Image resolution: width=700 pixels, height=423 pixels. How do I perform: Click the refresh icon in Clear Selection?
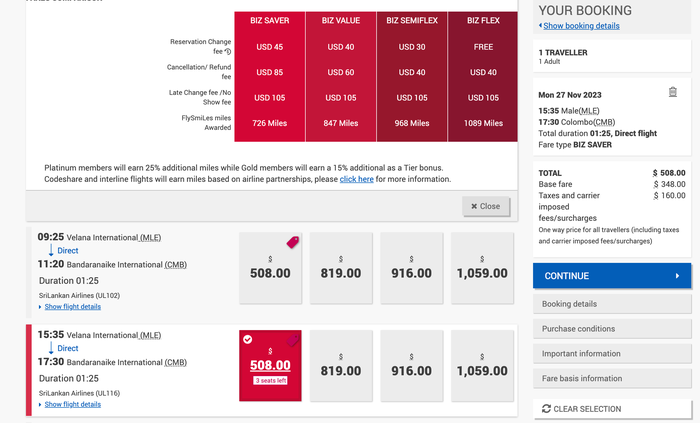pyautogui.click(x=546, y=409)
